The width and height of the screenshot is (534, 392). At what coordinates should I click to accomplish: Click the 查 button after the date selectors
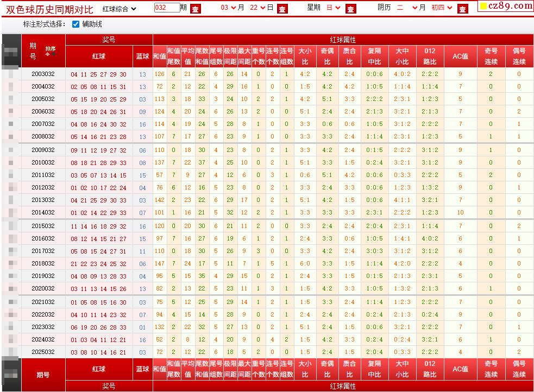point(282,9)
